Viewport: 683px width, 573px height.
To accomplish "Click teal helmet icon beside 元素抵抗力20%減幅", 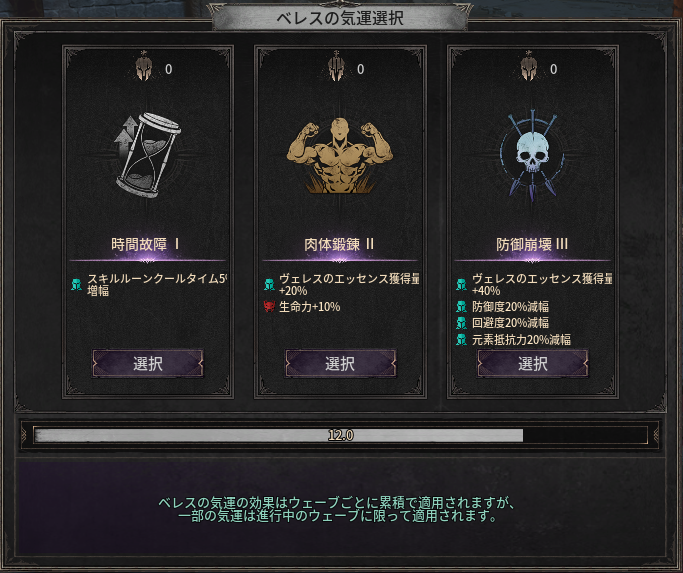I will point(461,339).
